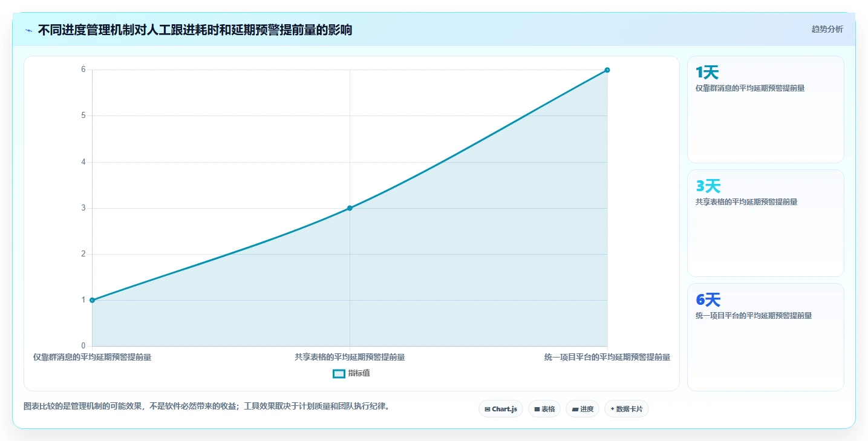Click x-axis label 仅靠群消息的平均延期预警提前量
The height and width of the screenshot is (441, 868).
click(x=92, y=358)
